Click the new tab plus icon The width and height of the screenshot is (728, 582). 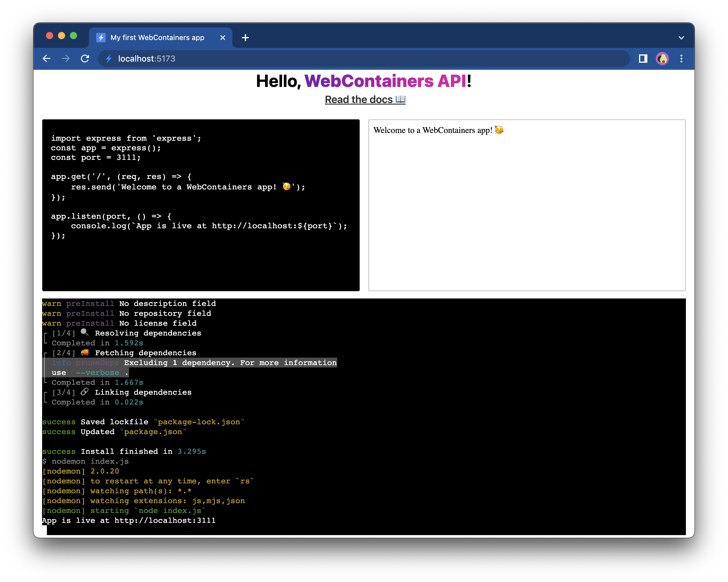246,37
